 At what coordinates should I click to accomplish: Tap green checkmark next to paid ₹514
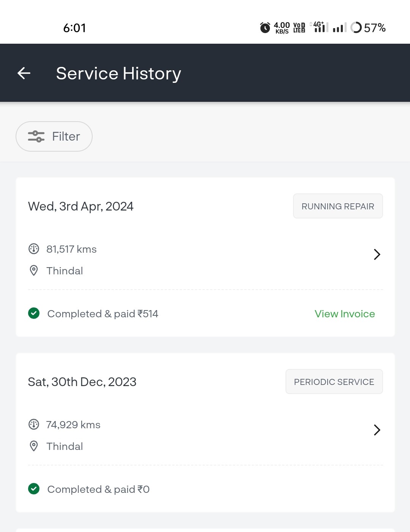pyautogui.click(x=34, y=313)
